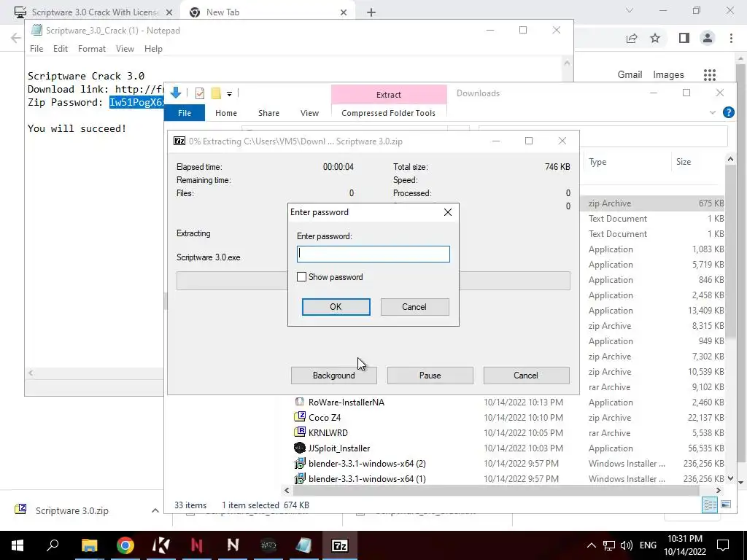Toggle Chrome side panel icon
Viewport: 747px width, 560px height.
(x=684, y=38)
